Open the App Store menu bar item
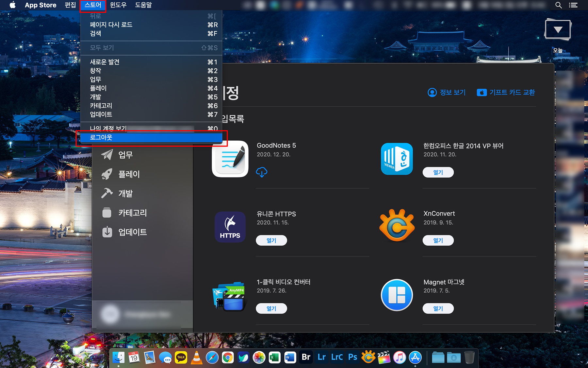This screenshot has width=588, height=368. coord(41,5)
